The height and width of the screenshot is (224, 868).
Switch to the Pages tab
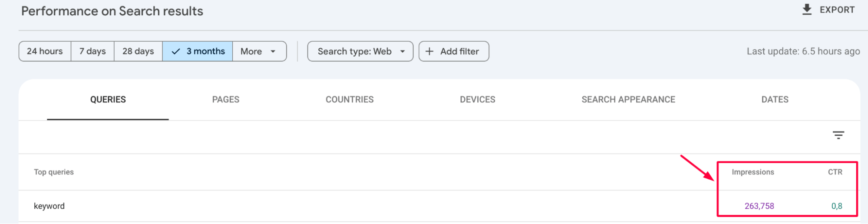tap(226, 100)
